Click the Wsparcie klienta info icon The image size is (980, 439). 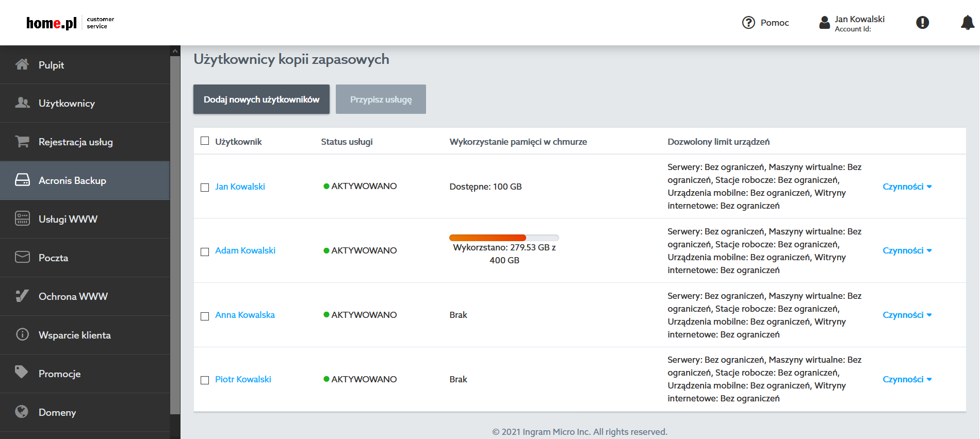click(x=22, y=334)
